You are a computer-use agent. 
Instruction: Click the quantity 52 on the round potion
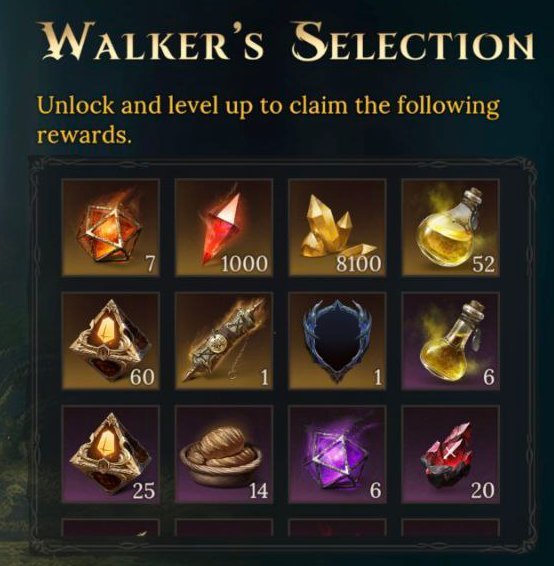click(x=484, y=264)
